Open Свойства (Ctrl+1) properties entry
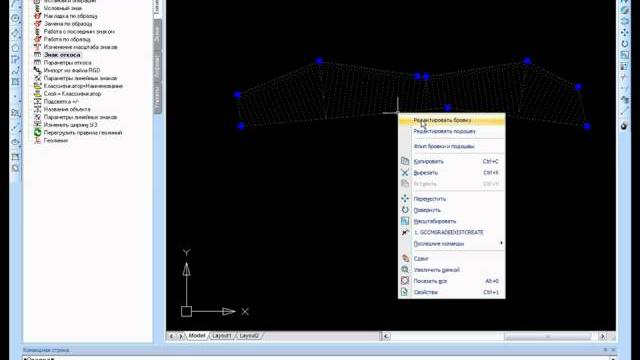Viewport: 640px width, 360px height. [x=451, y=292]
